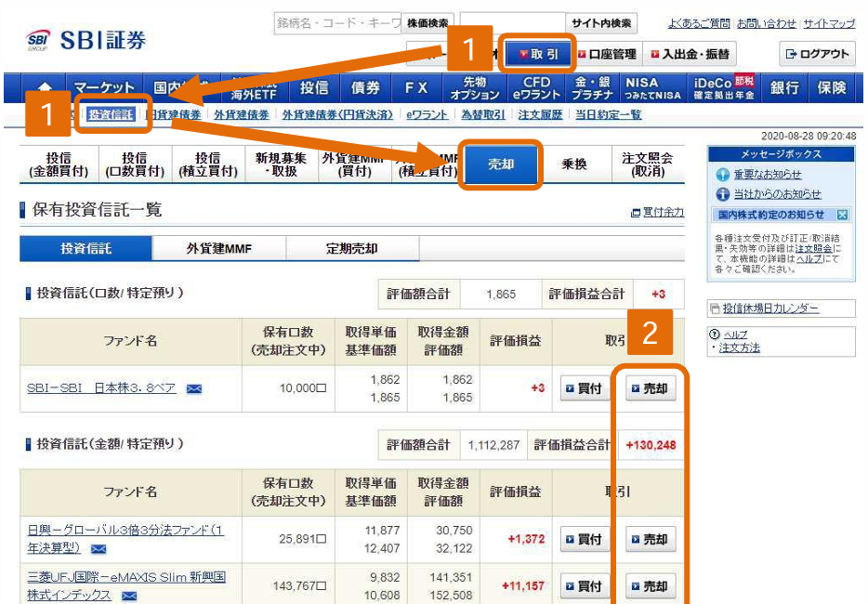Open the 当日約定一覧 link
This screenshot has width=868, height=604.
(609, 114)
